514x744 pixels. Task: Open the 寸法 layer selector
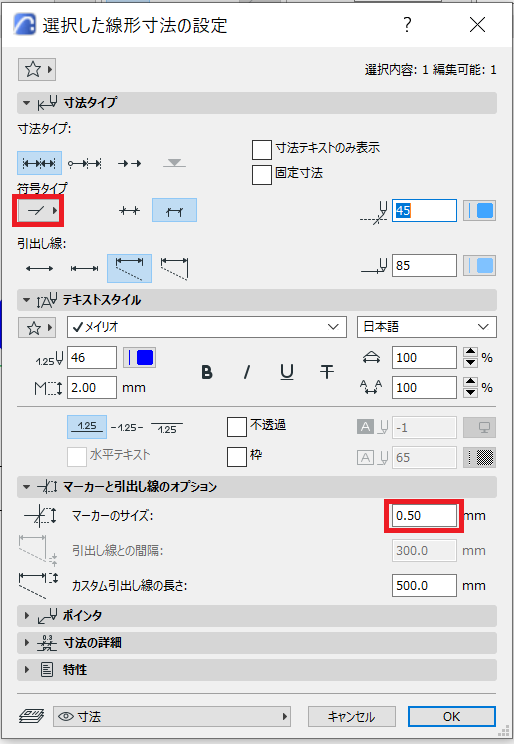(x=172, y=716)
